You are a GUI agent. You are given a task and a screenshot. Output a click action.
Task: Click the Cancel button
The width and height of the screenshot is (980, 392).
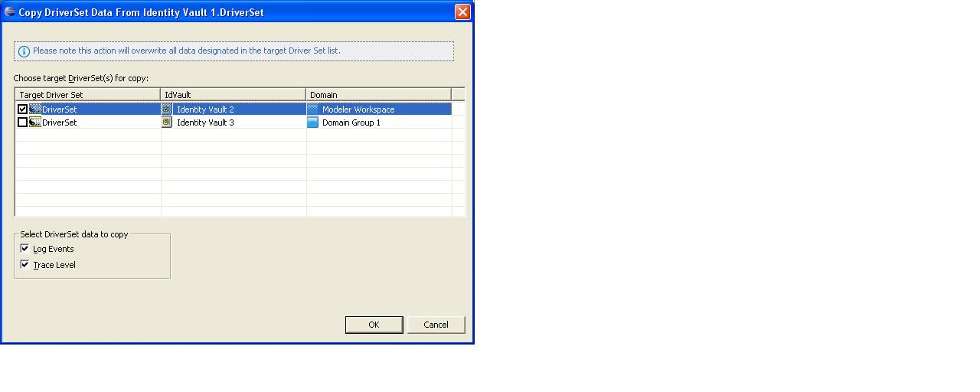[436, 325]
